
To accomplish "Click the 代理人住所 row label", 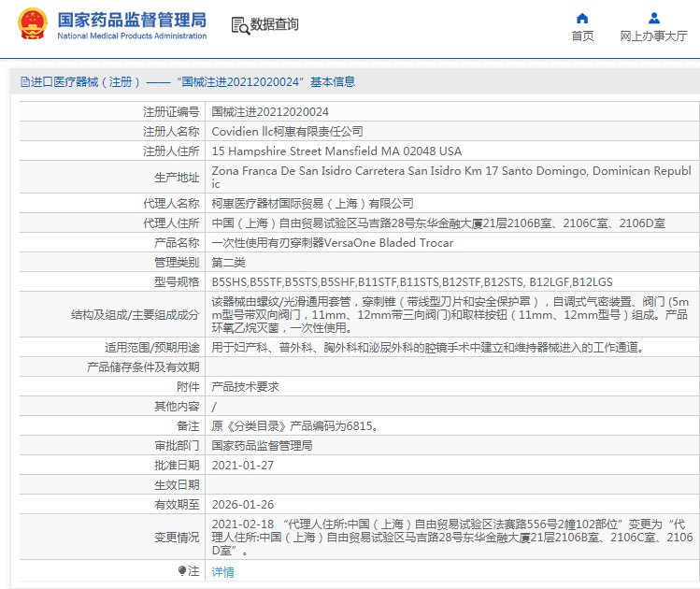I will 171,223.
